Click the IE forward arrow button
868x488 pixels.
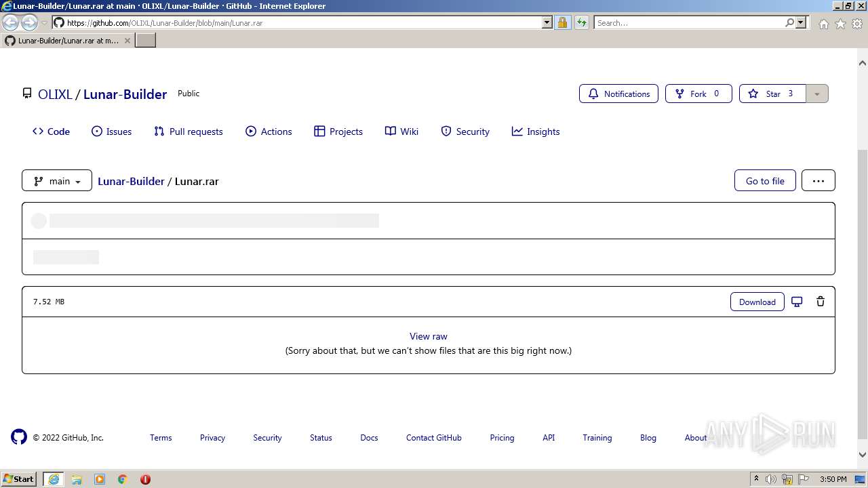tap(29, 22)
